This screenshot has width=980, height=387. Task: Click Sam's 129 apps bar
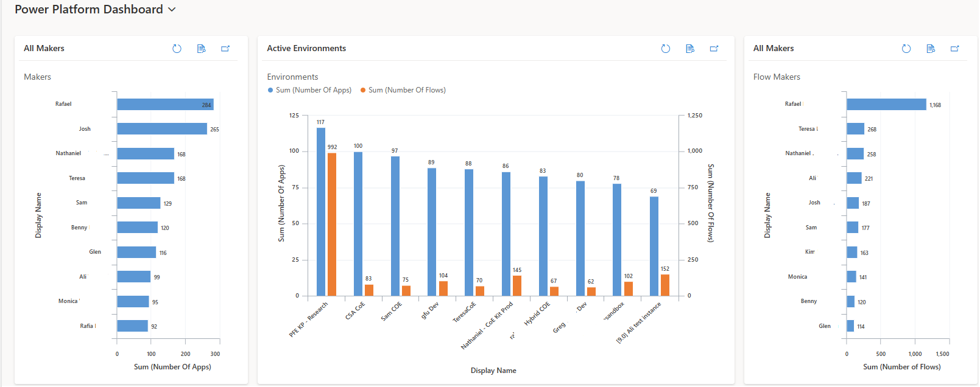[x=139, y=203]
